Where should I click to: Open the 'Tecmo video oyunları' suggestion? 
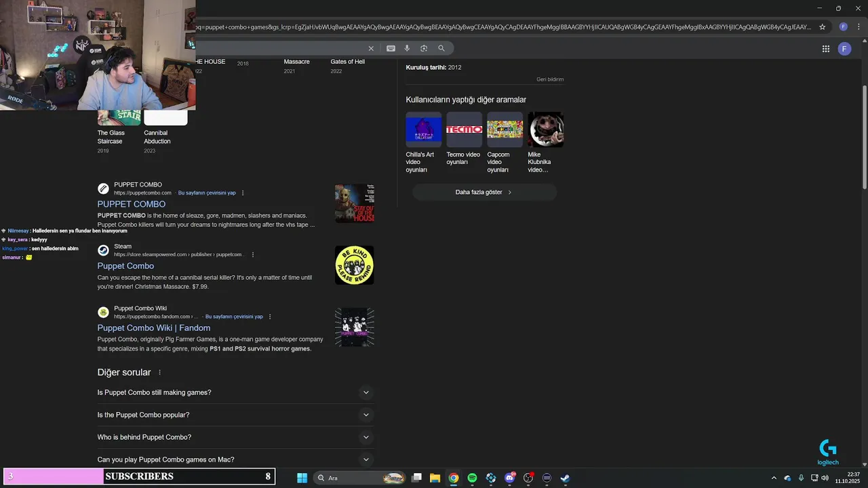pos(464,139)
